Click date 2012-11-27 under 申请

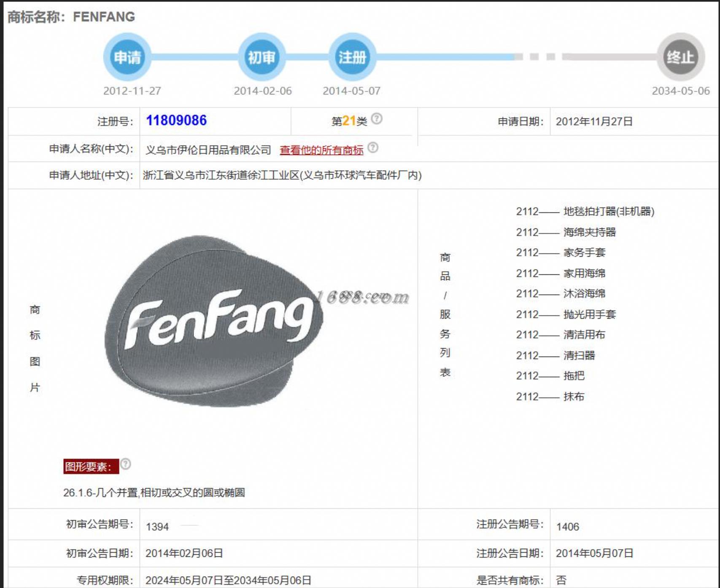click(132, 91)
